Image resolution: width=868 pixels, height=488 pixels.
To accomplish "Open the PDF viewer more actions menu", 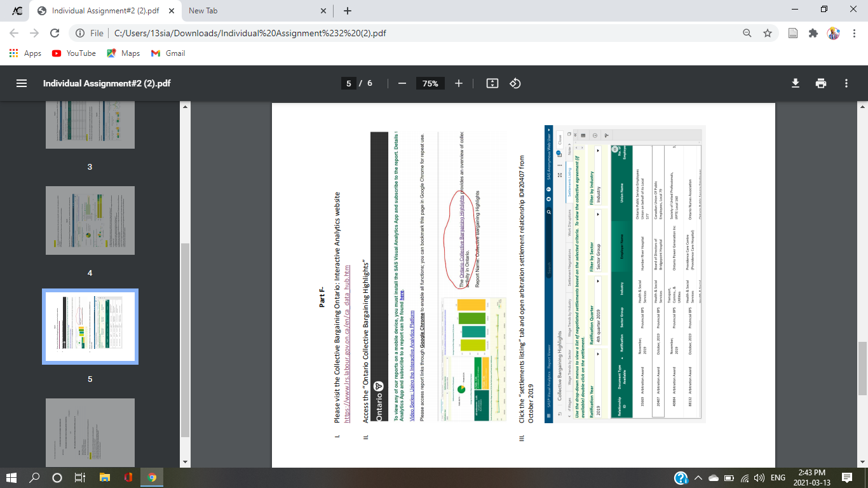I will 846,83.
